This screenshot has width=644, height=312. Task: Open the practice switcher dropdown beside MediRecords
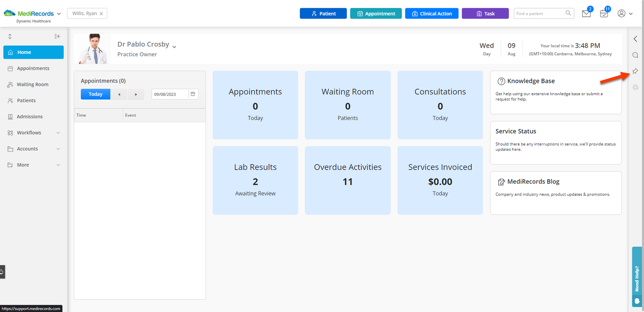(x=59, y=14)
